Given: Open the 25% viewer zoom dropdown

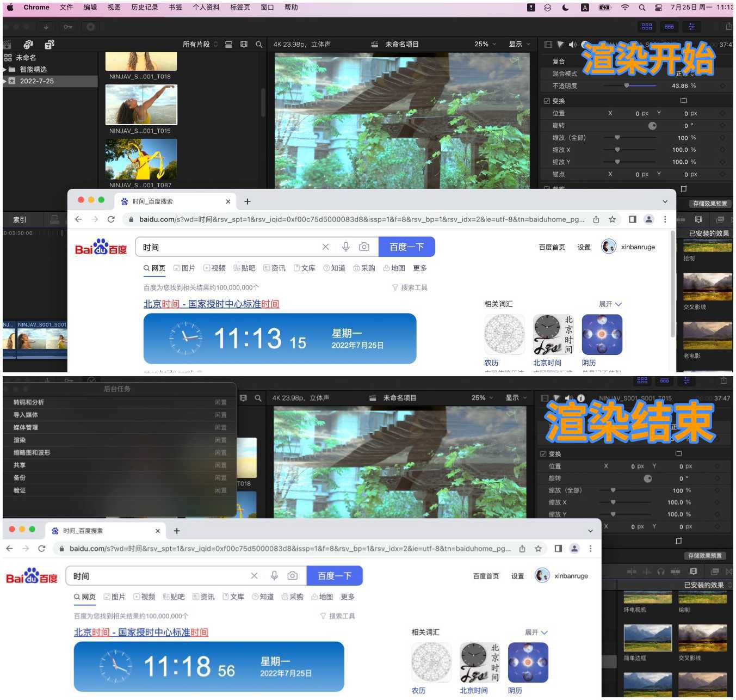Looking at the screenshot, I should point(484,44).
